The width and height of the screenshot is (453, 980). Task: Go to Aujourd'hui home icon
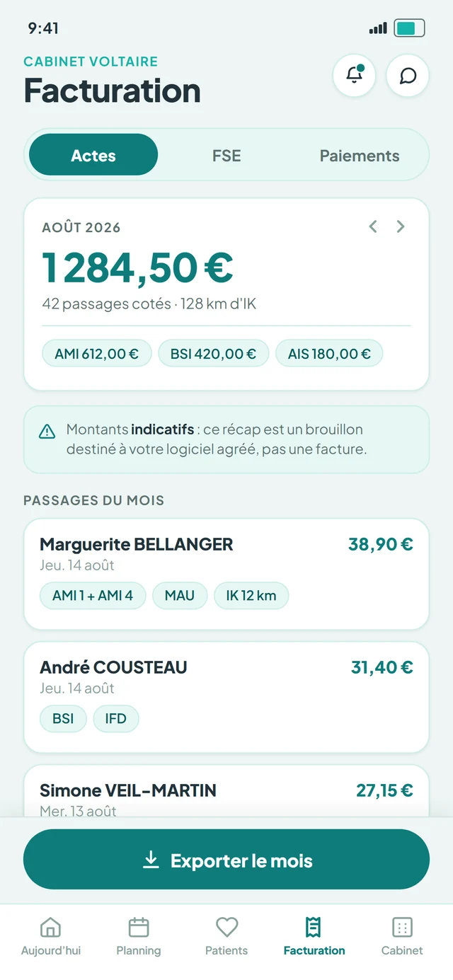(51, 927)
